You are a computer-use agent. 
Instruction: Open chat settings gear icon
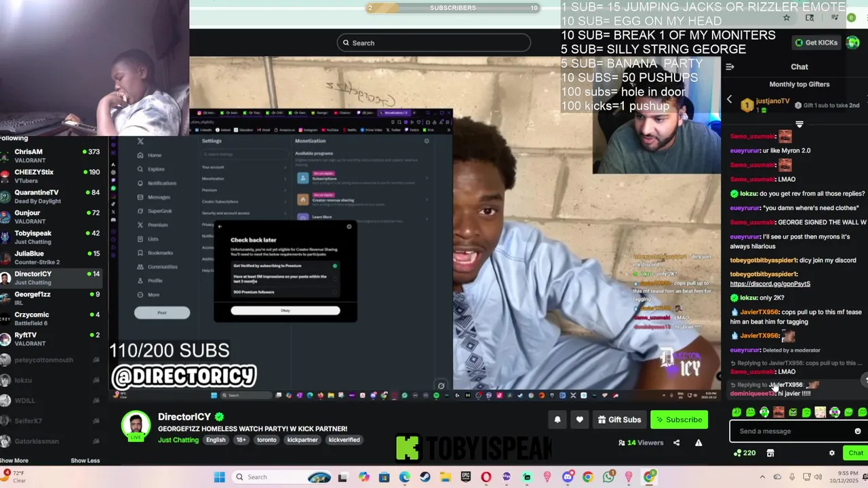[x=832, y=453]
